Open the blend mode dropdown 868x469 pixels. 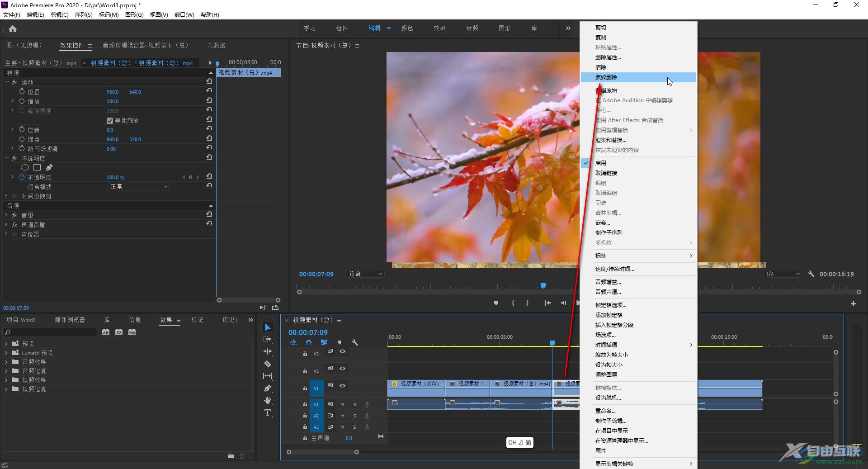pos(138,186)
